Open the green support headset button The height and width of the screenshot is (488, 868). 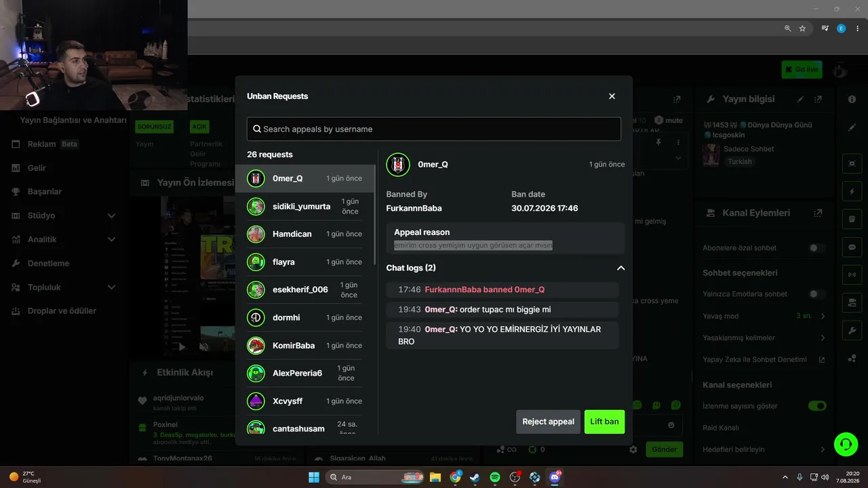[x=846, y=445]
